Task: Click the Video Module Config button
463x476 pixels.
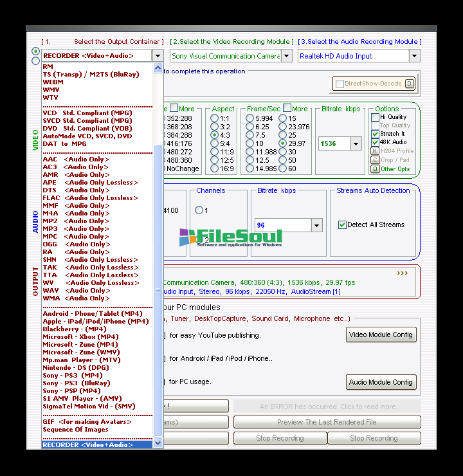Action: (381, 335)
